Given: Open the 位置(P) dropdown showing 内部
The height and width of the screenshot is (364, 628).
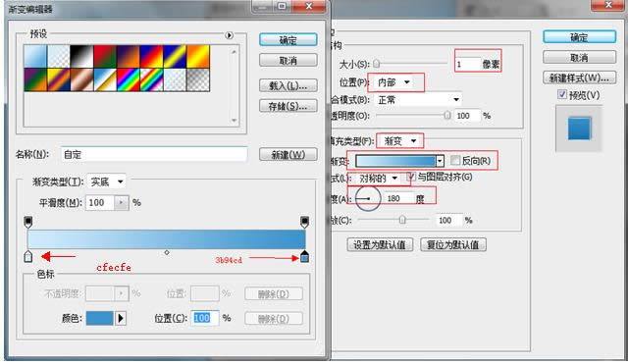Looking at the screenshot, I should [393, 82].
